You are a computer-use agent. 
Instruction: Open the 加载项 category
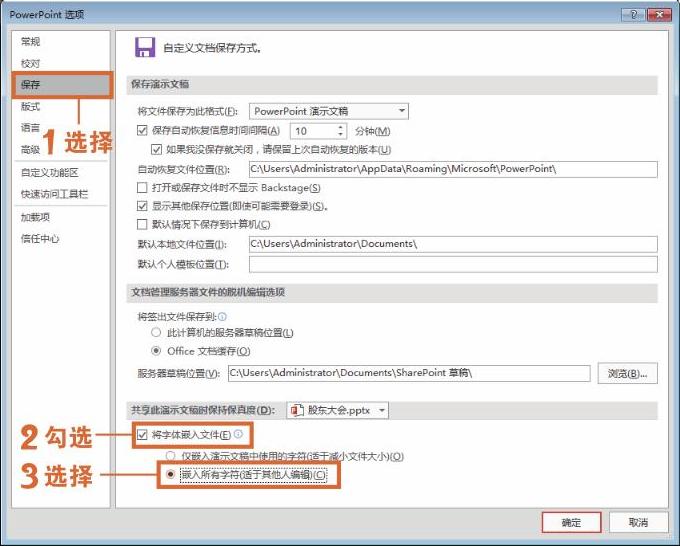tap(35, 217)
